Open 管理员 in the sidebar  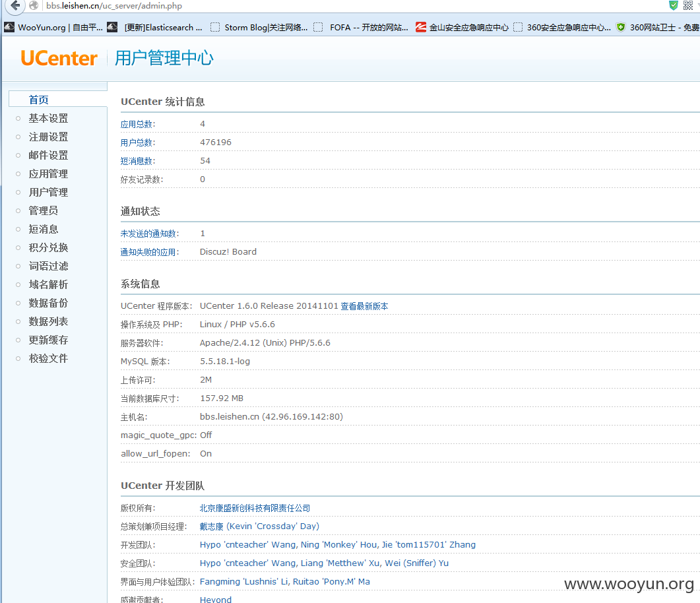[x=44, y=210]
